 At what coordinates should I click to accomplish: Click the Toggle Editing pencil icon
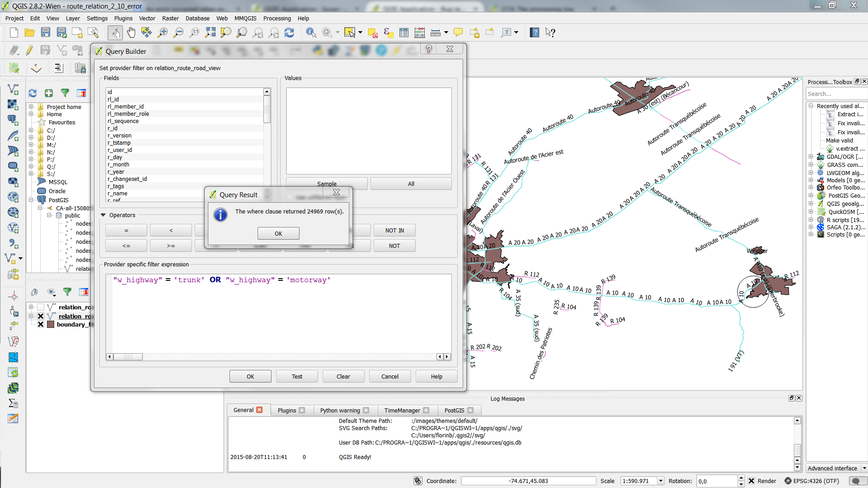[x=30, y=50]
